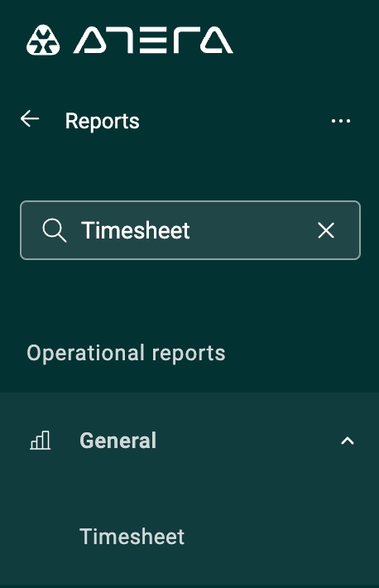This screenshot has width=379, height=588.
Task: Navigate home via the Atera brand logo
Action: click(x=130, y=40)
